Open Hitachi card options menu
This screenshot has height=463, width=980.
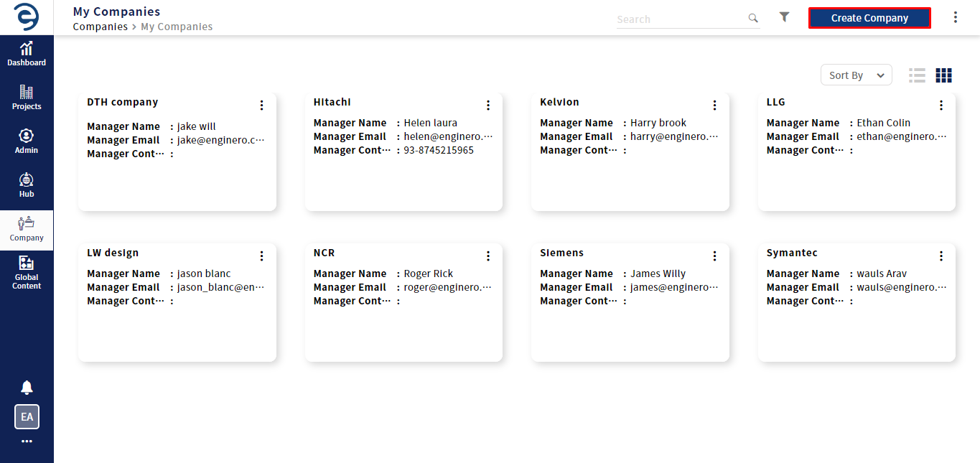point(488,106)
